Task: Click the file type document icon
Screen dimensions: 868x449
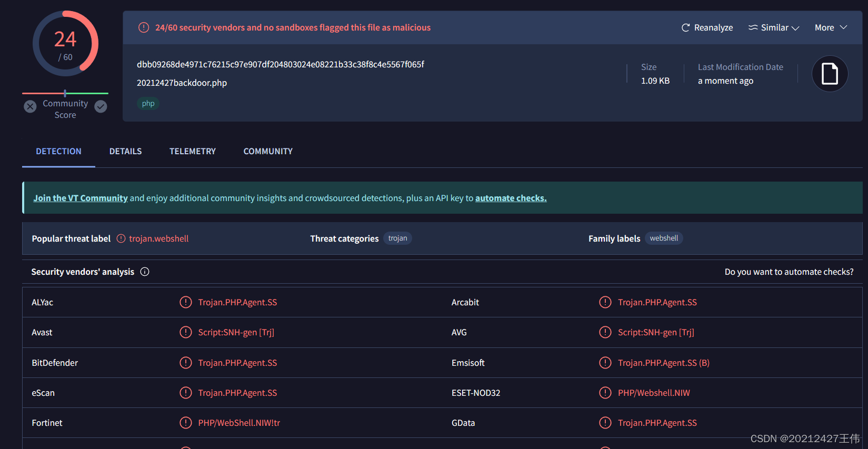Action: pos(830,74)
